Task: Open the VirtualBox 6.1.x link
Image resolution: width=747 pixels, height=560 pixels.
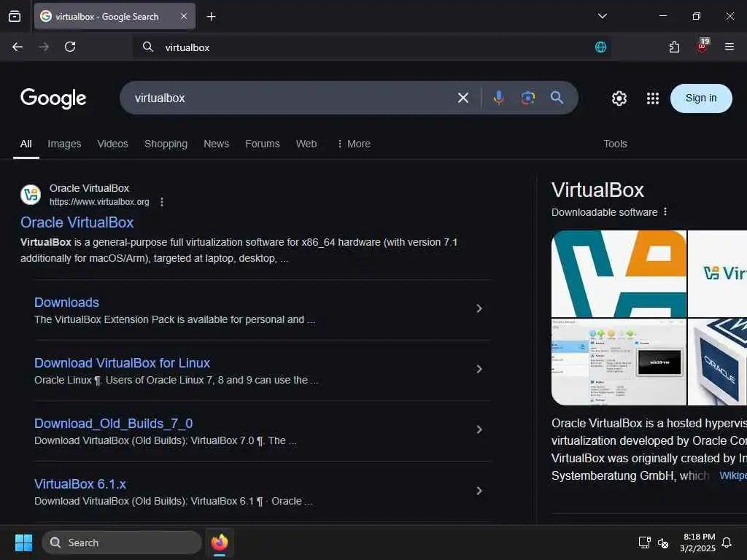Action: pyautogui.click(x=80, y=484)
